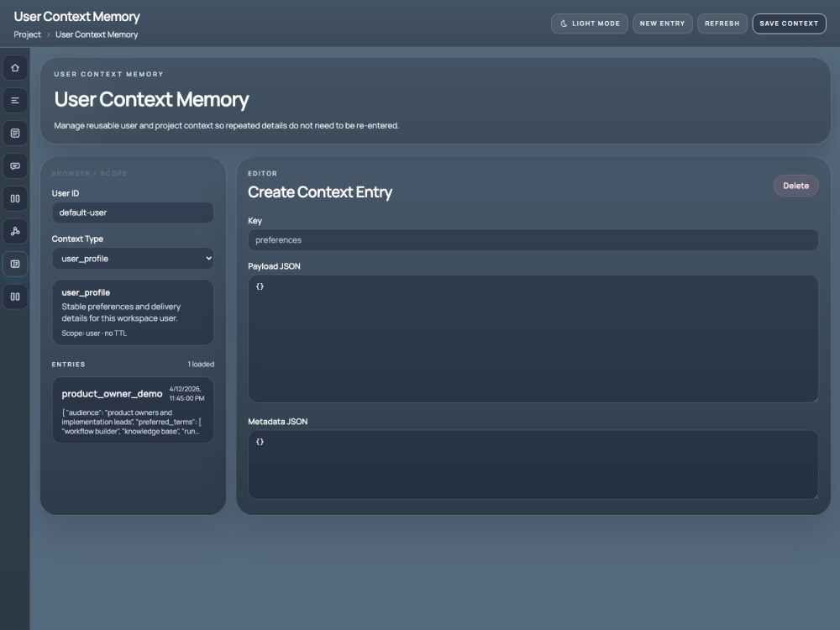840x630 pixels.
Task: Open the connected-nodes graph sidebar icon
Action: point(15,232)
